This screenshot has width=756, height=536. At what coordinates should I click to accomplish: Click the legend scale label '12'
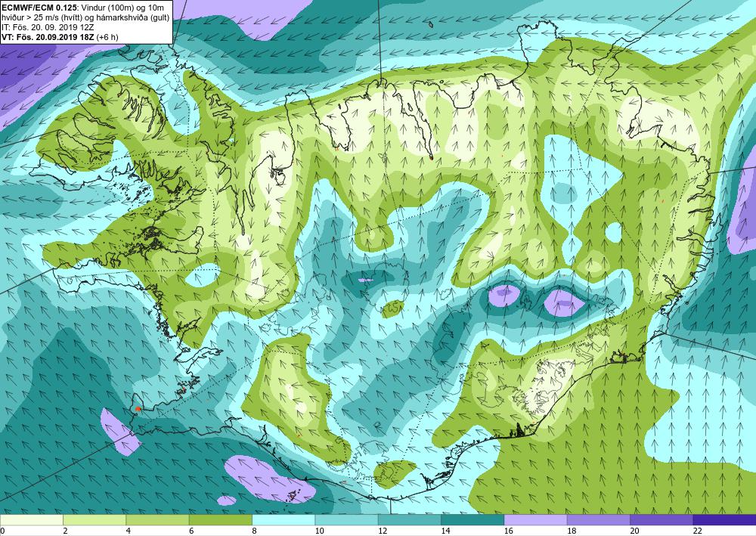click(383, 531)
